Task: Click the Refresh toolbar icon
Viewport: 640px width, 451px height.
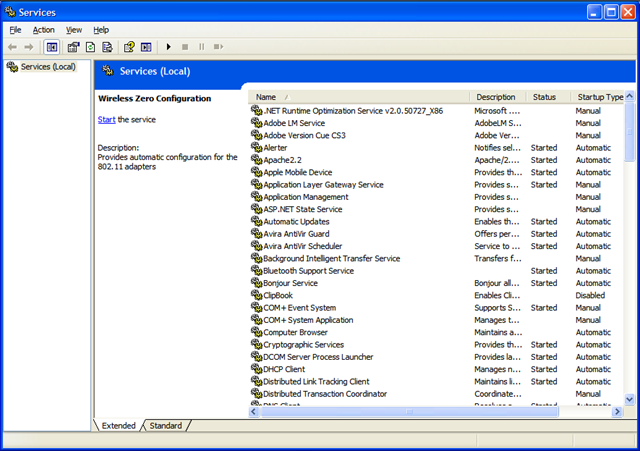Action: [x=90, y=47]
